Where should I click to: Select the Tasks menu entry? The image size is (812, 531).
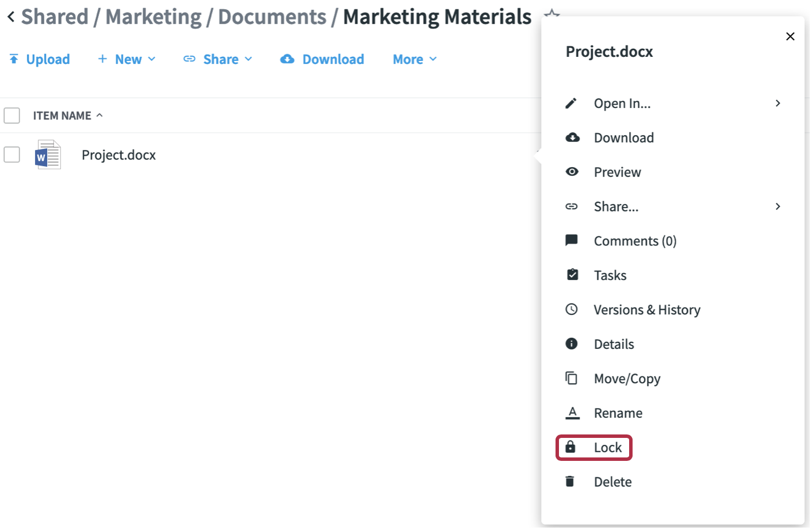click(611, 276)
